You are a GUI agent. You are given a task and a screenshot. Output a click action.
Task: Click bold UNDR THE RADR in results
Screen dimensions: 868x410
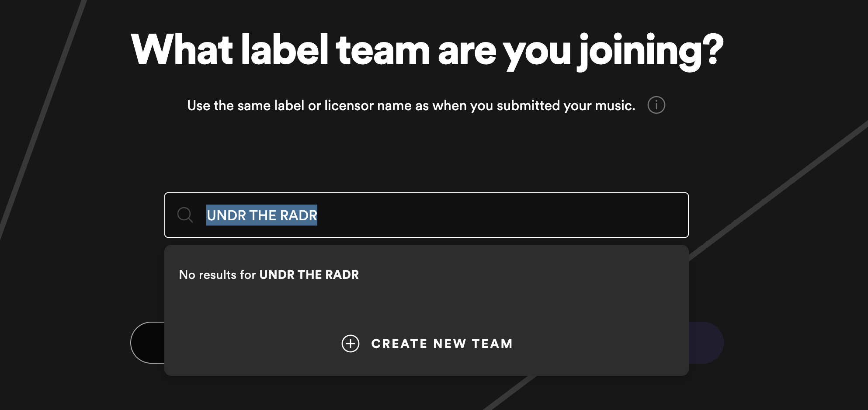pos(309,274)
